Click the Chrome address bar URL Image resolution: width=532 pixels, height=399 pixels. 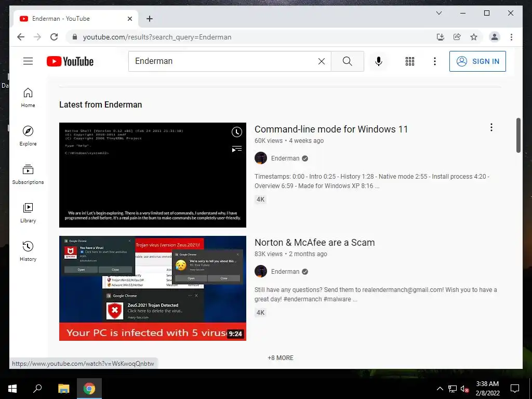(157, 37)
